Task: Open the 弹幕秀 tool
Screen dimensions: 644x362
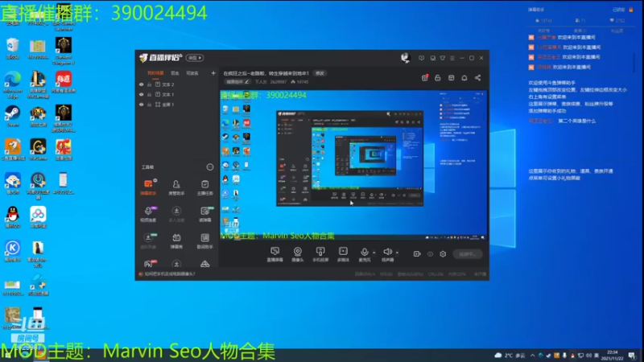Action: tap(176, 241)
